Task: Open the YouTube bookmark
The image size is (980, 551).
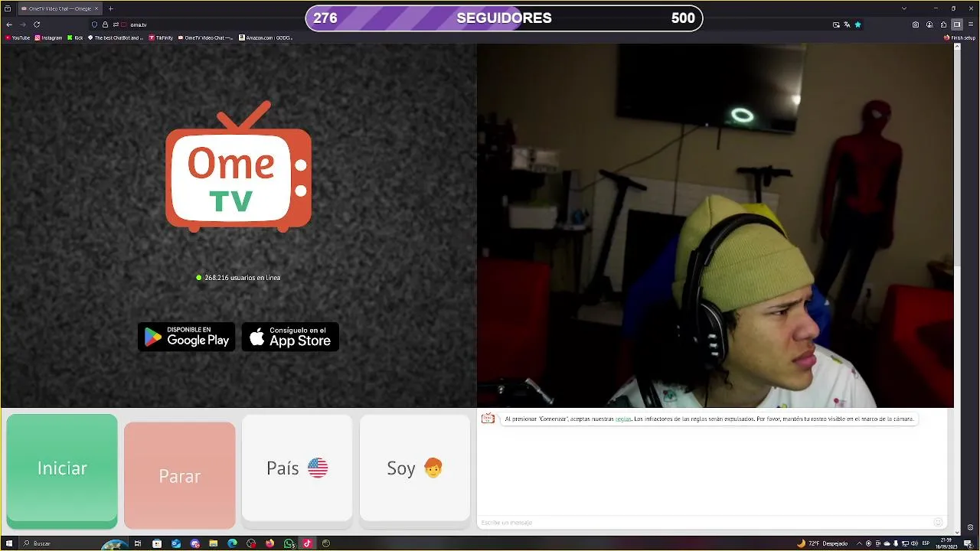Action: coord(18,37)
